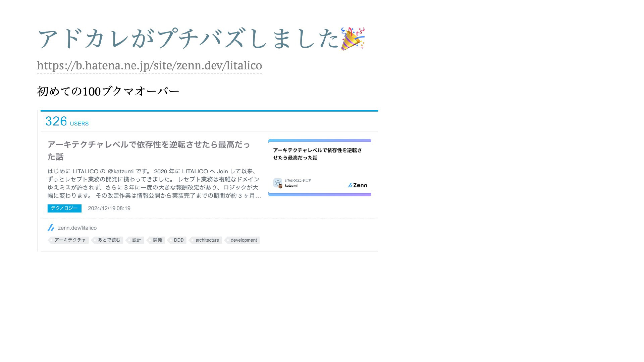
Task: Select the development tag
Action: click(x=242, y=240)
